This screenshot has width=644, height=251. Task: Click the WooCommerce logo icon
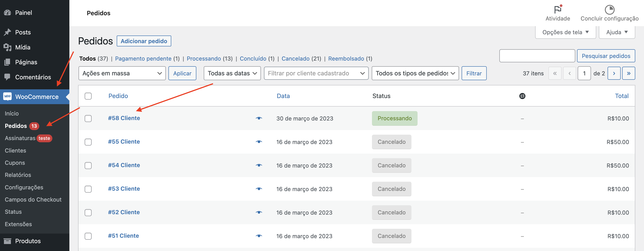coord(7,97)
